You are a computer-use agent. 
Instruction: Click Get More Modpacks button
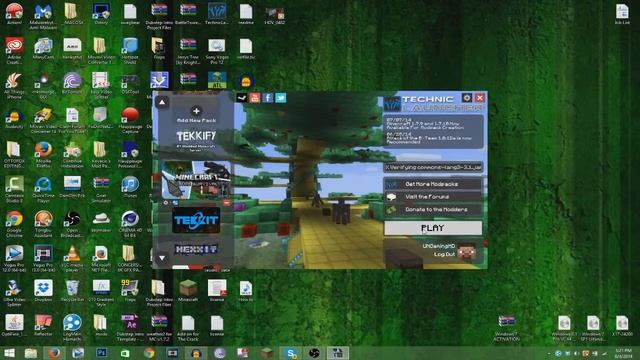click(433, 184)
